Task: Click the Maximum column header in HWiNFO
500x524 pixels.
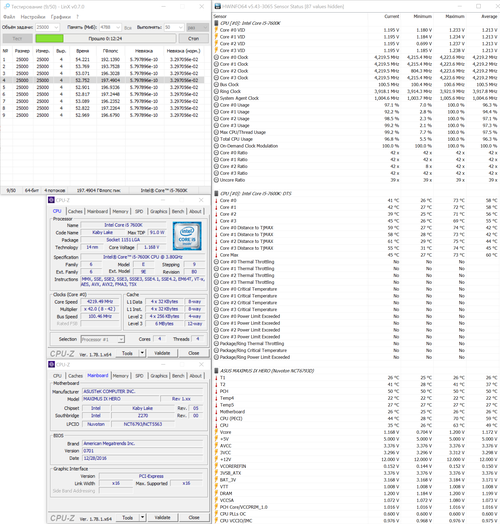Action: pyautogui.click(x=455, y=16)
